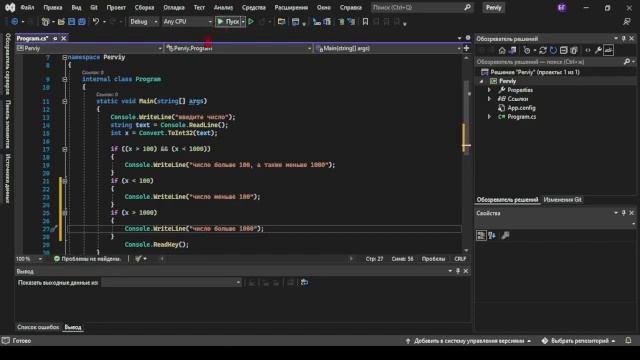
Task: Click the alphabetical sort icon in Properties panel
Action: click(x=492, y=236)
